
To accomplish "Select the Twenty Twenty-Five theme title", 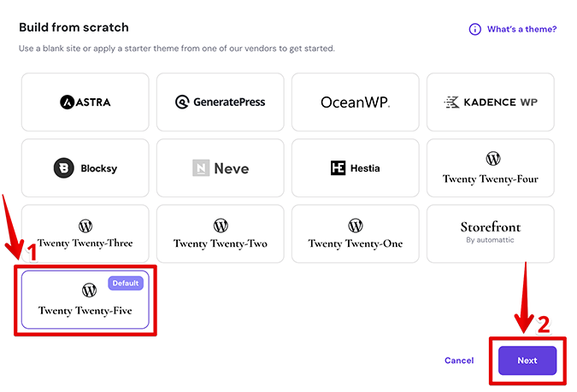I will point(85,311).
